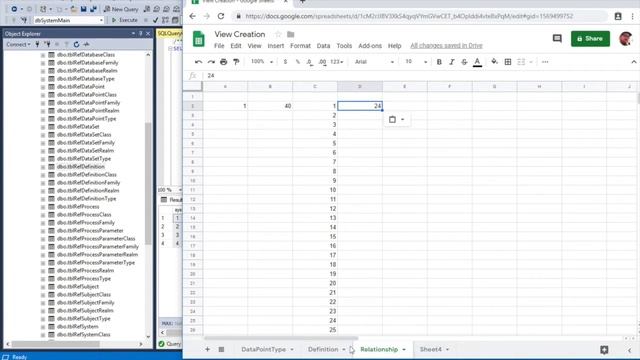This screenshot has width=640, height=360.
Task: Click the move-to-folder icon beside the title
Action: [291, 34]
